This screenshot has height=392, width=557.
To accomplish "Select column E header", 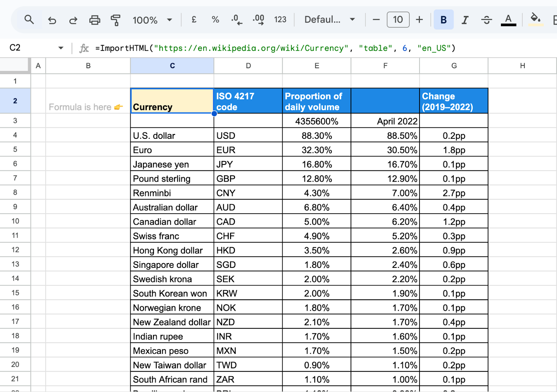I will (317, 66).
